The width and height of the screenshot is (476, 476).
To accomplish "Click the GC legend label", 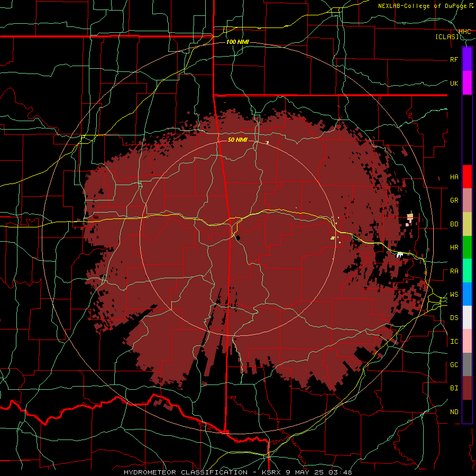I will pyautogui.click(x=454, y=365).
